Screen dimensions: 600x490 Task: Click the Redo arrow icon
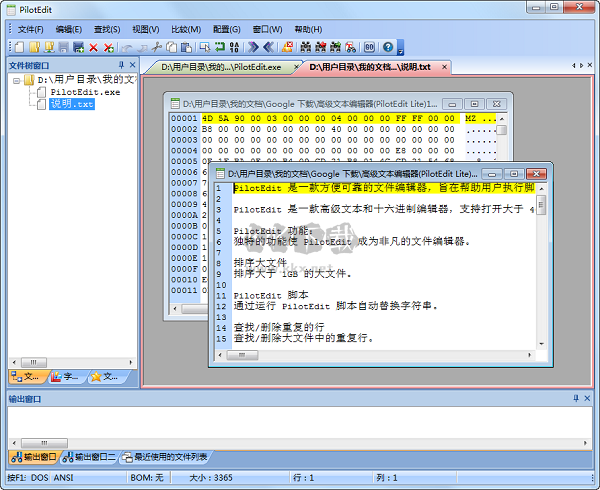click(142, 48)
